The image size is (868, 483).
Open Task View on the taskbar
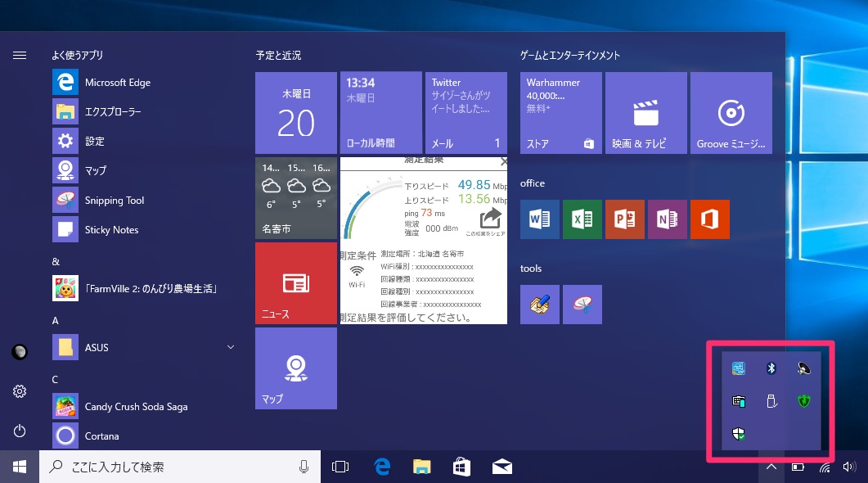pyautogui.click(x=340, y=467)
